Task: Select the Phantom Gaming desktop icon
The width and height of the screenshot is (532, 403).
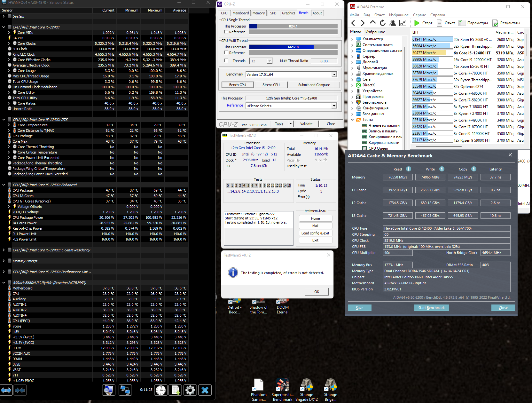Action: [259, 390]
